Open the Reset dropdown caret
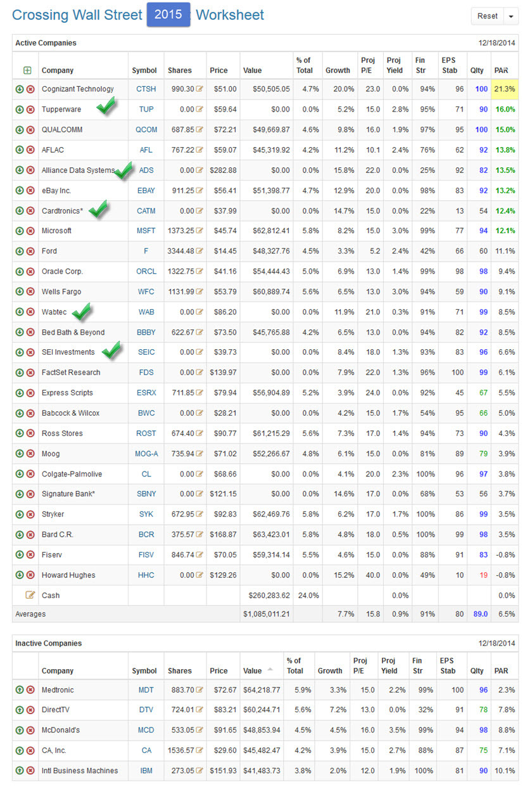Screen dimensions: 532x787 511,16
